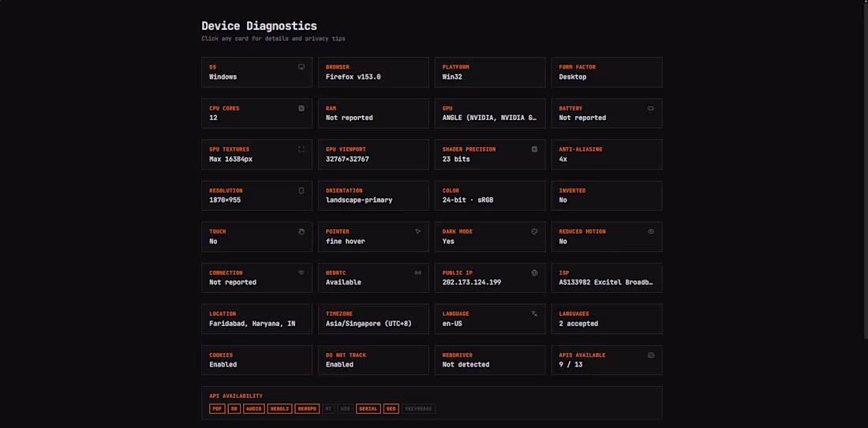Click the tray icon in APIs Available card
868x428 pixels.
click(x=651, y=355)
